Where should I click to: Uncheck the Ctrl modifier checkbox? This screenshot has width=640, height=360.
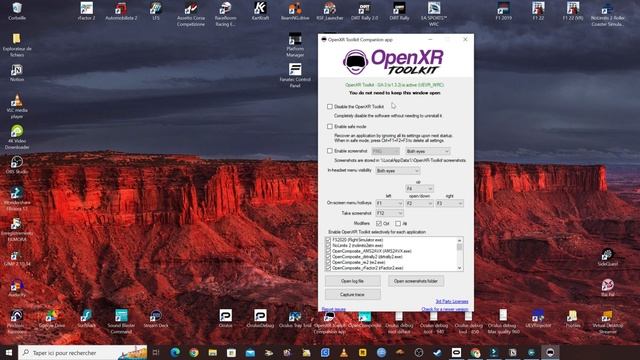[x=379, y=224]
